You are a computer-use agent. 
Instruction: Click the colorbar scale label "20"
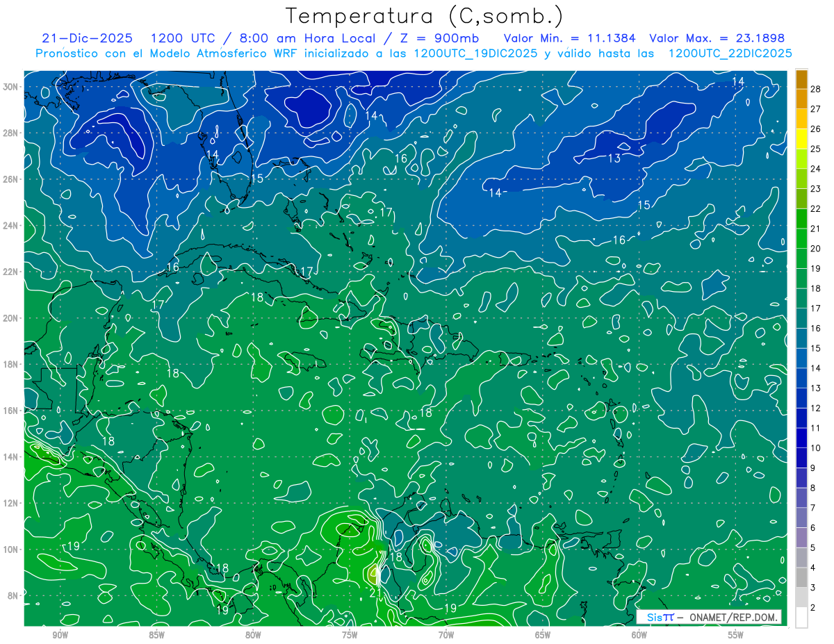tap(816, 249)
